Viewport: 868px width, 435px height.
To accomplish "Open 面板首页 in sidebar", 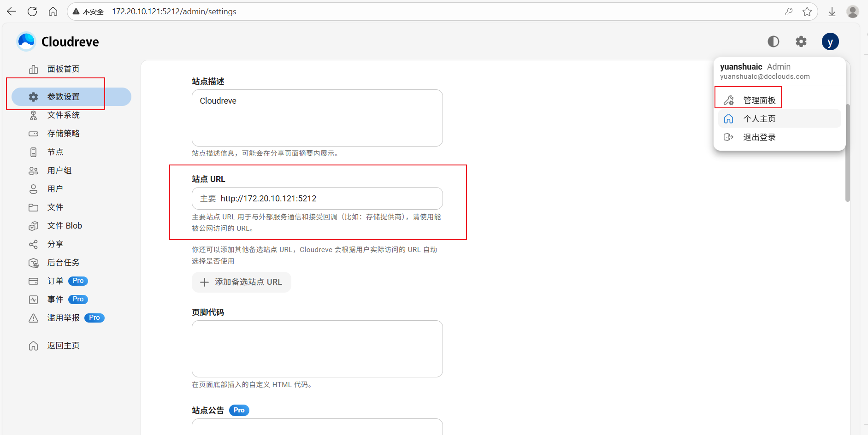I will (x=71, y=69).
